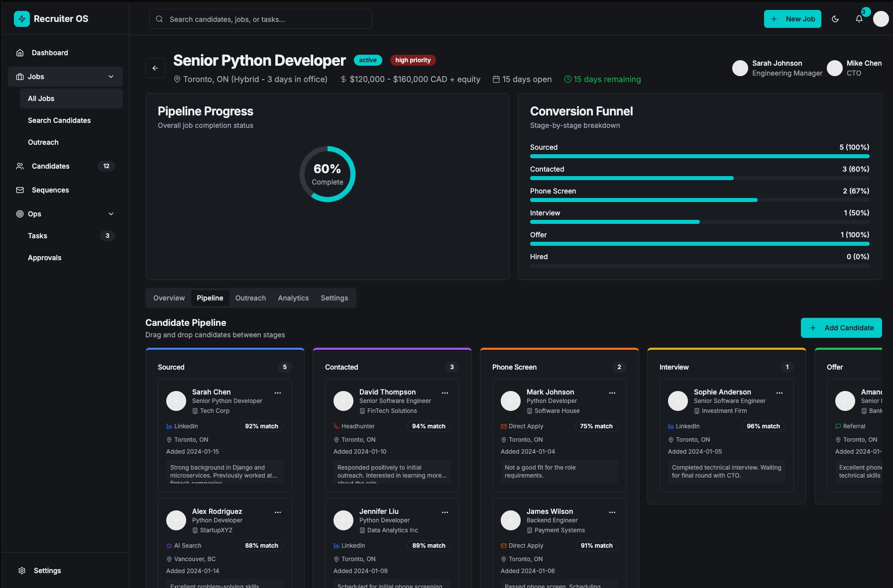Open James Wilson's three-dot menu
This screenshot has width=893, height=588.
tap(612, 512)
